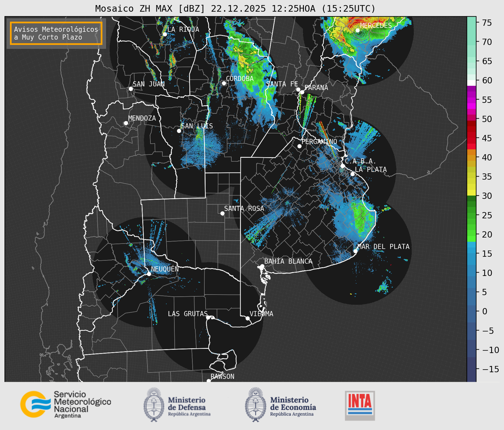Select the CÓRDOBA city marker

(x=224, y=83)
